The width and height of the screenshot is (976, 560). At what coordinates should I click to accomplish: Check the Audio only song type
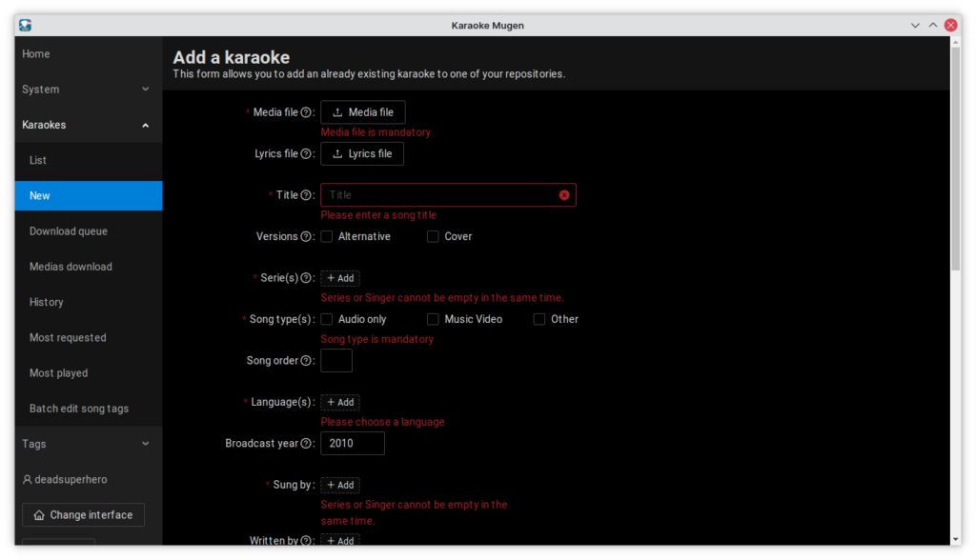326,319
